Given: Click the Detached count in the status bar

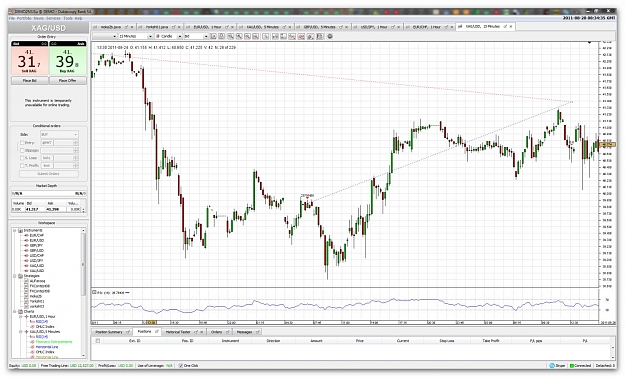Looking at the screenshot, I should click(605, 365).
